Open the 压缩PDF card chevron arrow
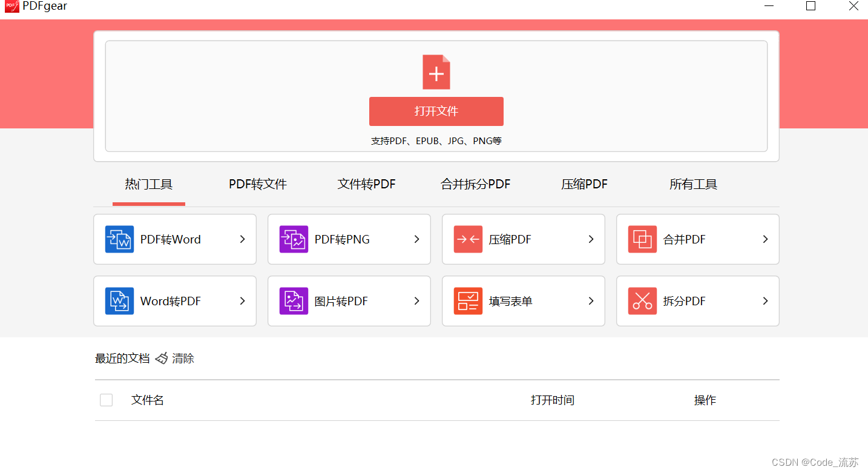Viewport: 868px width, 473px height. (x=591, y=239)
